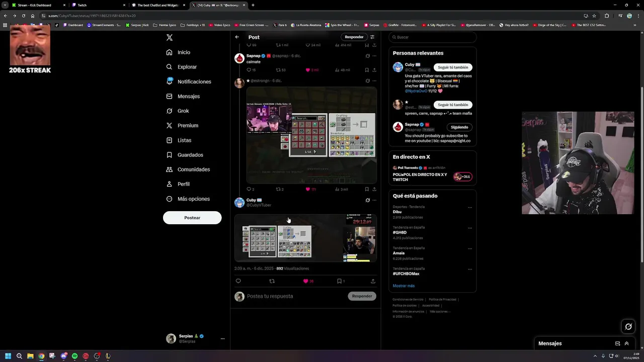Open more options for Dibu trend

(470, 208)
